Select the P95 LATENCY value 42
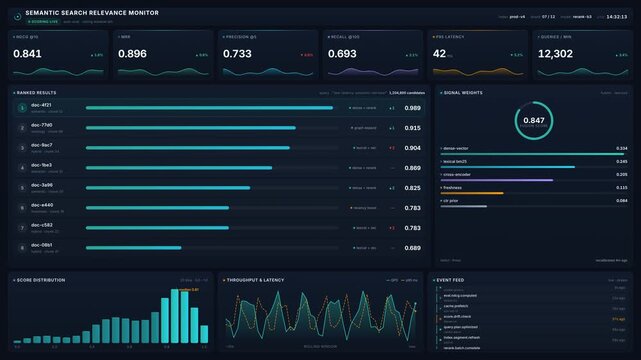The height and width of the screenshot is (360, 641). point(439,54)
